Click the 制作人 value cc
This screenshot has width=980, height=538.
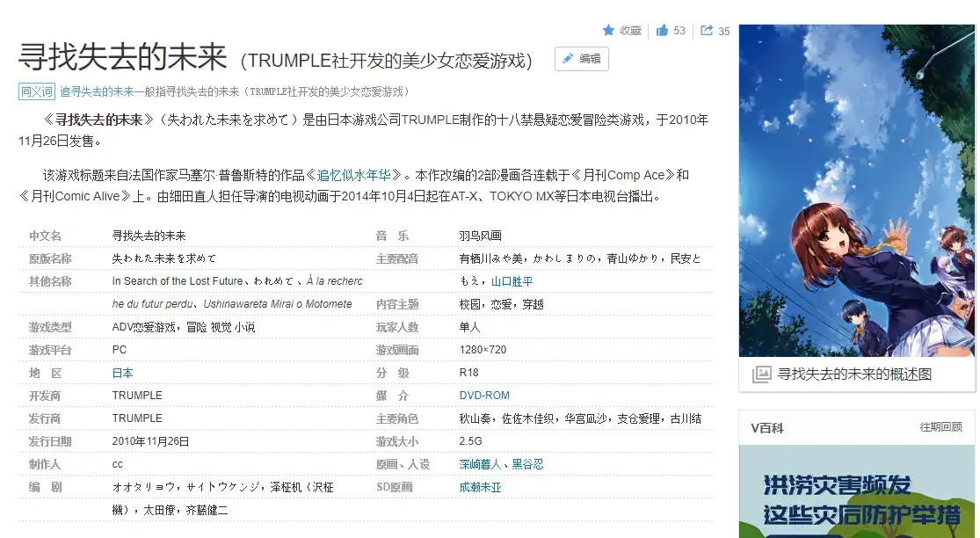pos(118,464)
